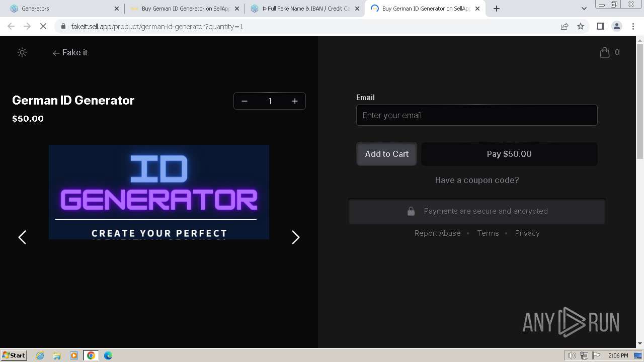Click the address bar URL
The height and width of the screenshot is (362, 644).
157,26
